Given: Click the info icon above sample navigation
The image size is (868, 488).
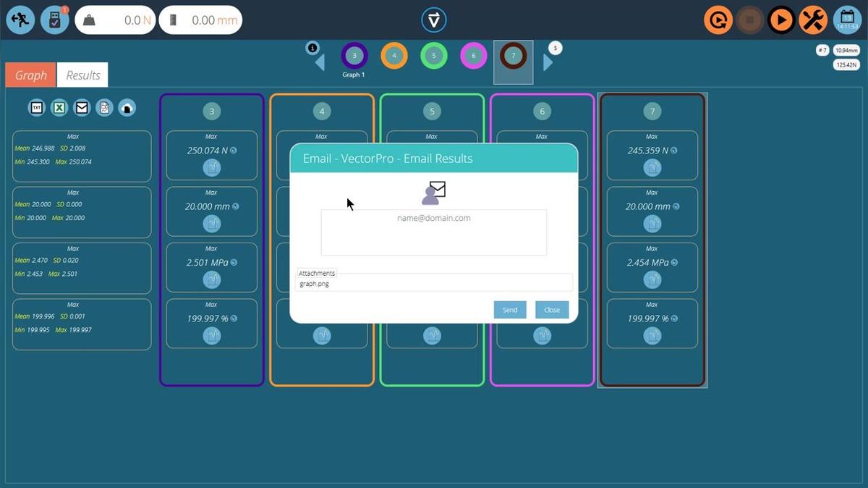Looking at the screenshot, I should coord(312,48).
